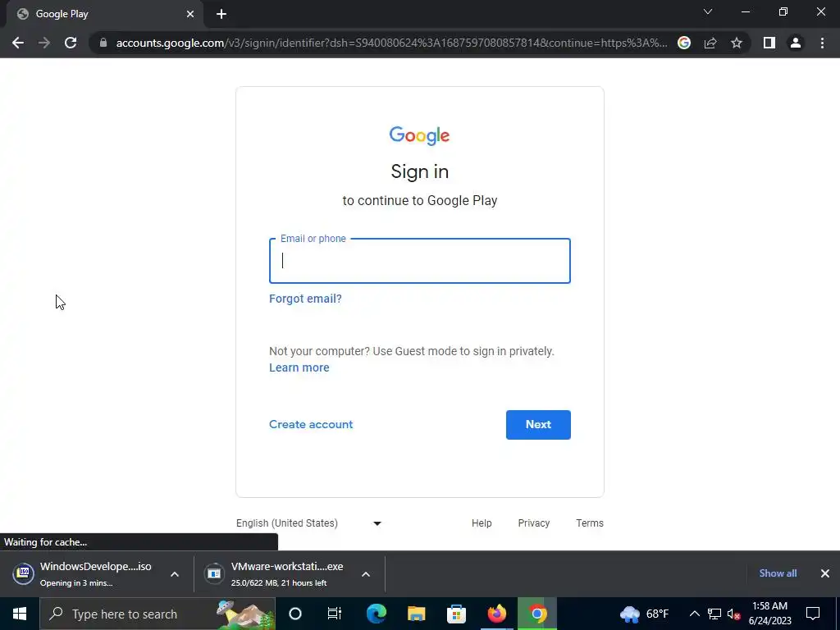The image size is (840, 630).
Task: Click the Chrome taskbar icon
Action: (x=536, y=614)
